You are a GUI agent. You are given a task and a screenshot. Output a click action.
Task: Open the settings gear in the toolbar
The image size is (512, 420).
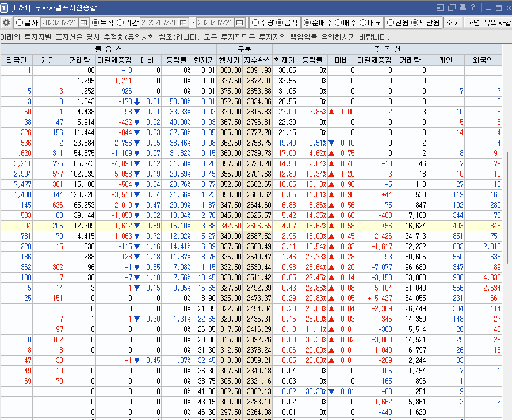6,22
